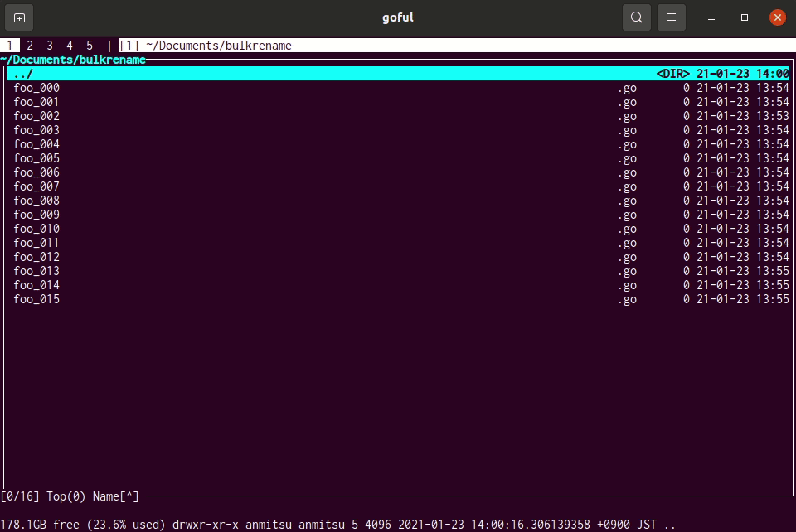Click the [0/16] marked-count indicator
Image resolution: width=796 pixels, height=532 pixels.
(x=20, y=496)
